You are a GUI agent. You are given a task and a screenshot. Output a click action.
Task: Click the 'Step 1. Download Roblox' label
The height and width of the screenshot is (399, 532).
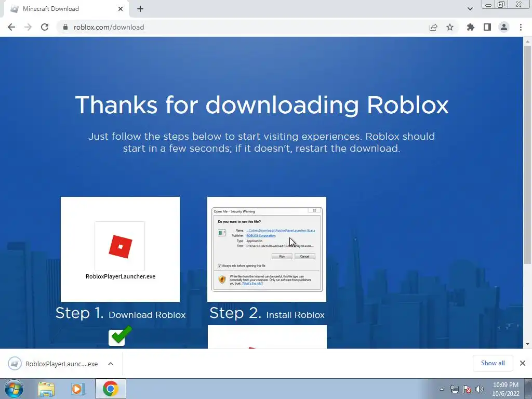(121, 313)
